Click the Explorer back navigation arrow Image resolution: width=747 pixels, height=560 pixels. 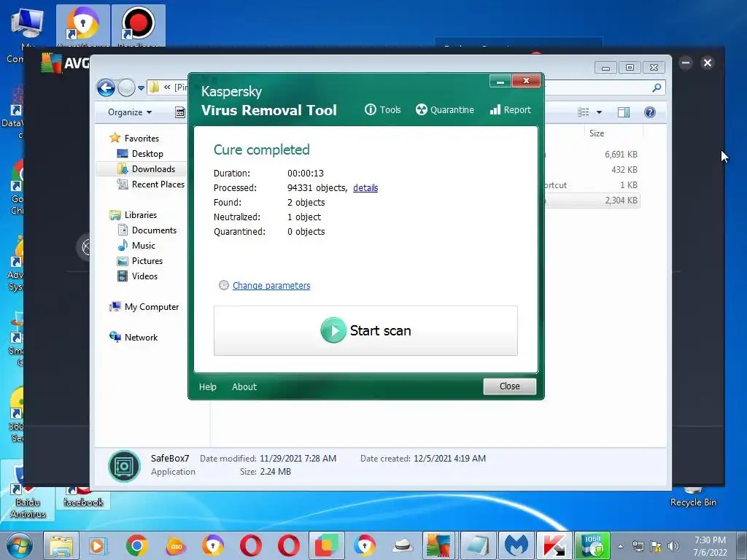pos(106,87)
